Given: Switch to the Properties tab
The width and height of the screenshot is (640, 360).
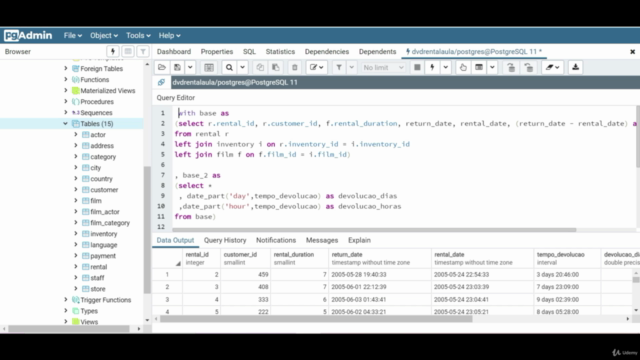Looking at the screenshot, I should pyautogui.click(x=217, y=52).
